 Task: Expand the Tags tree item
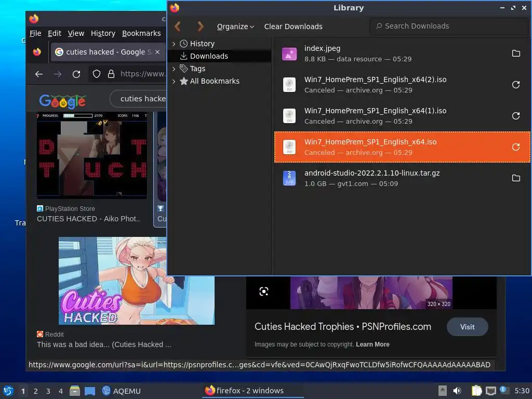point(174,69)
